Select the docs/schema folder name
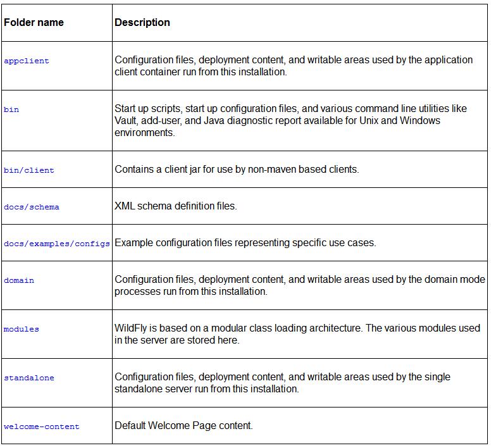 (32, 207)
